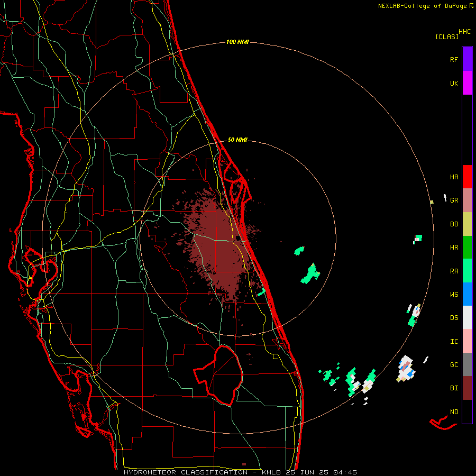
Task: Click the 'ND' legend label
Action: [x=454, y=411]
